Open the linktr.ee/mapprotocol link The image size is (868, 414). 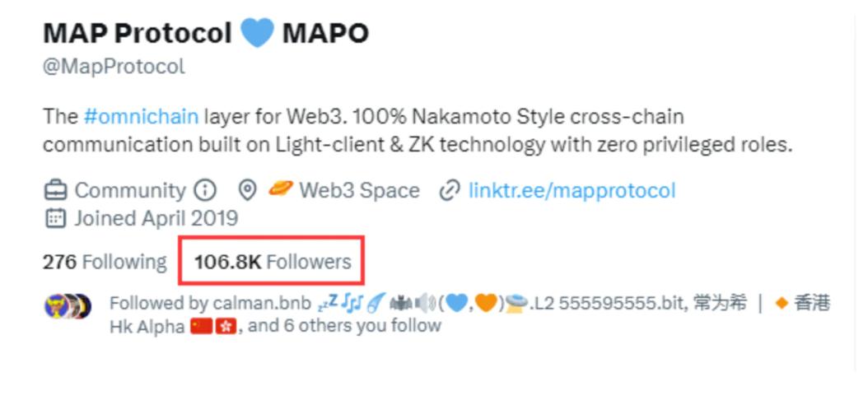[x=572, y=191]
